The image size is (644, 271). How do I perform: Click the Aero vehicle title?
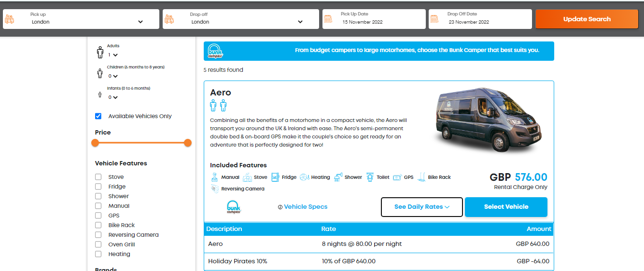pos(221,93)
